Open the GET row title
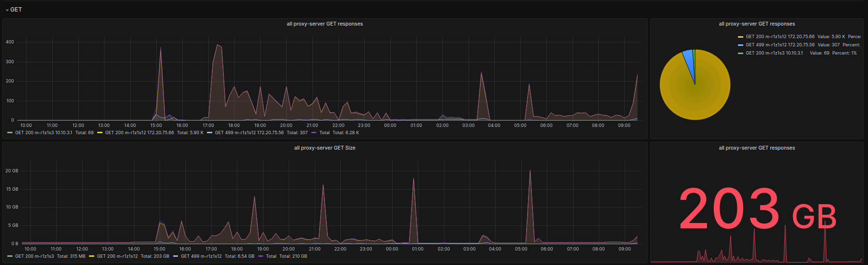 [16, 10]
